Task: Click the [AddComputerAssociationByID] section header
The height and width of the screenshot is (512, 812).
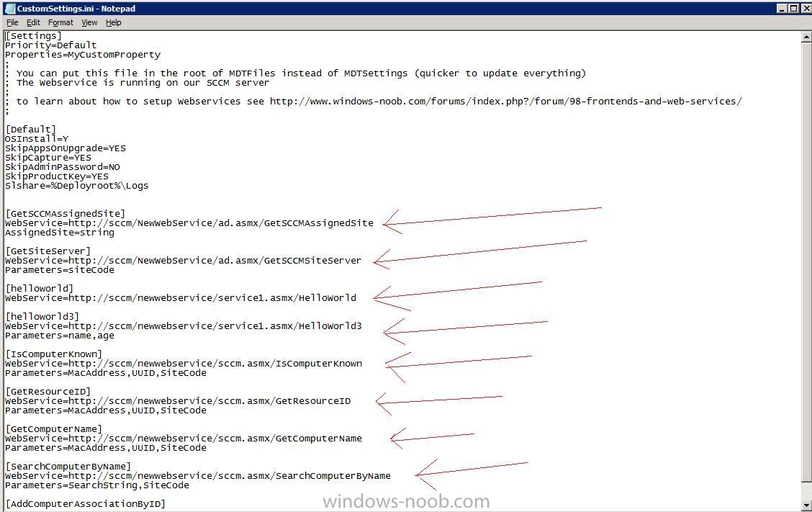Action: pos(86,503)
